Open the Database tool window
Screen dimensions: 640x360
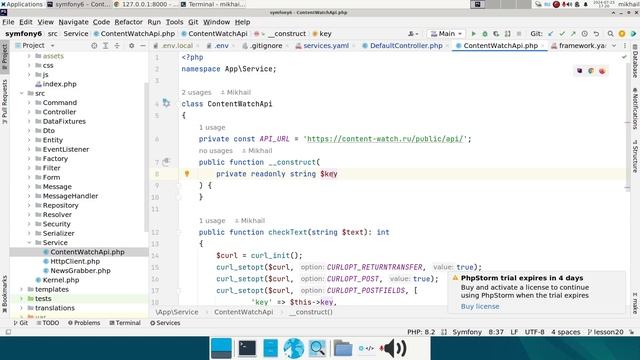pos(635,61)
